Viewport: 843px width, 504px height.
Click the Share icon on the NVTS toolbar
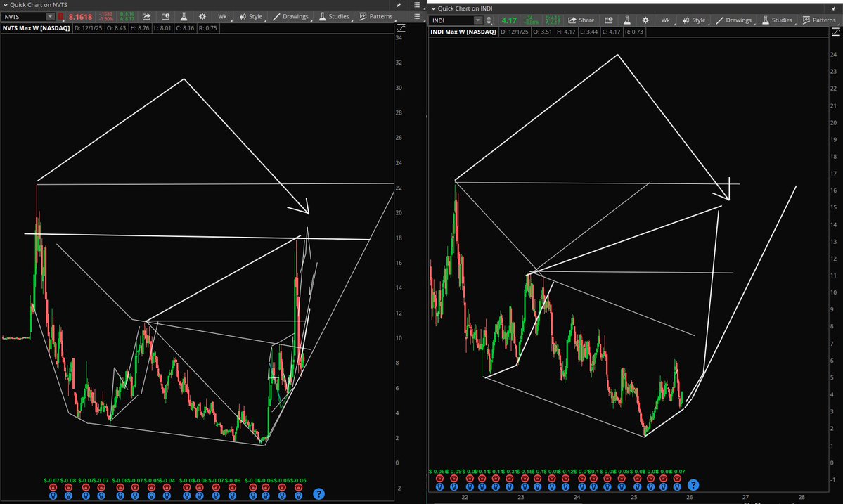[146, 16]
